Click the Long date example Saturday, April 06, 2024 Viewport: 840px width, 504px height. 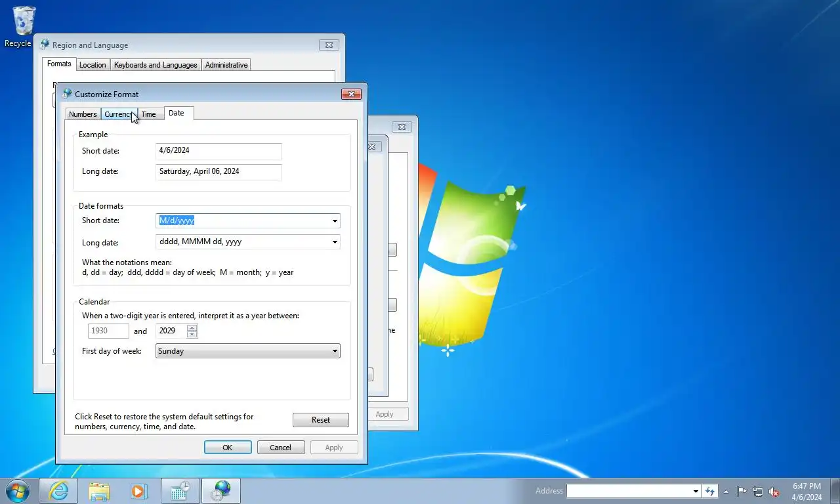click(219, 172)
